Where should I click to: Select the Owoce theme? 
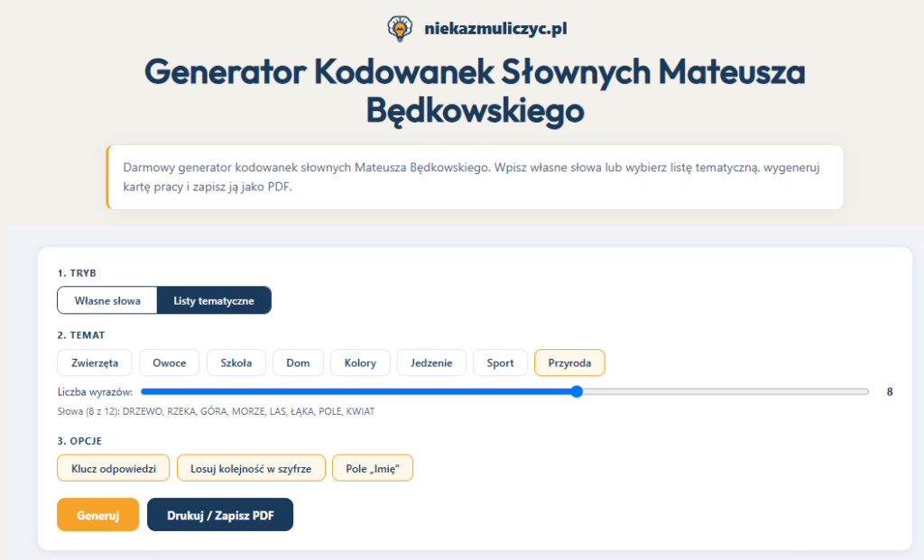(x=169, y=363)
